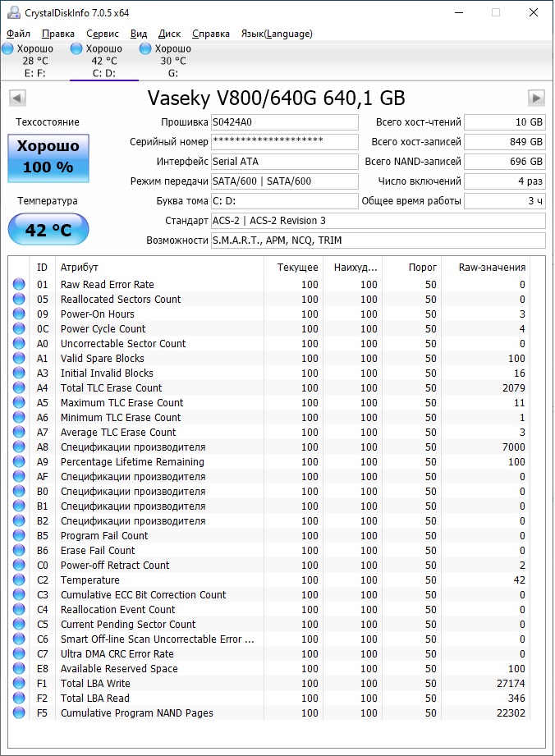
Task: Click status orb for Total LBA Write
Action: click(x=19, y=683)
